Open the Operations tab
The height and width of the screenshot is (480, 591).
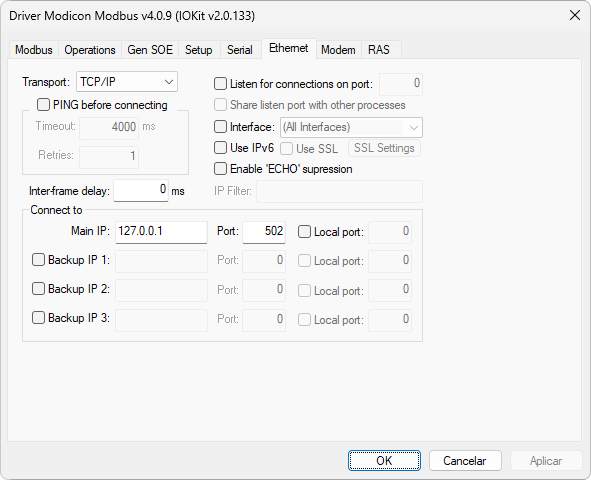[90, 50]
